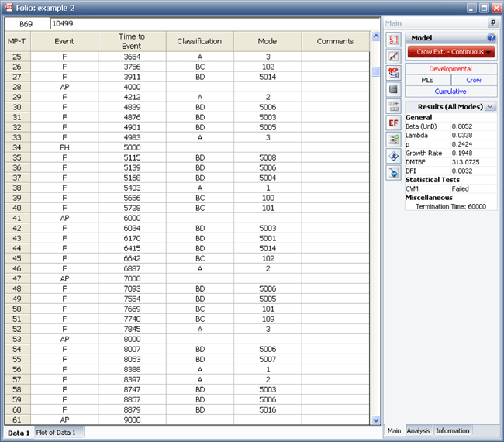Open the Information tab at panel bottom
Image resolution: width=504 pixels, height=442 pixels.
click(452, 430)
